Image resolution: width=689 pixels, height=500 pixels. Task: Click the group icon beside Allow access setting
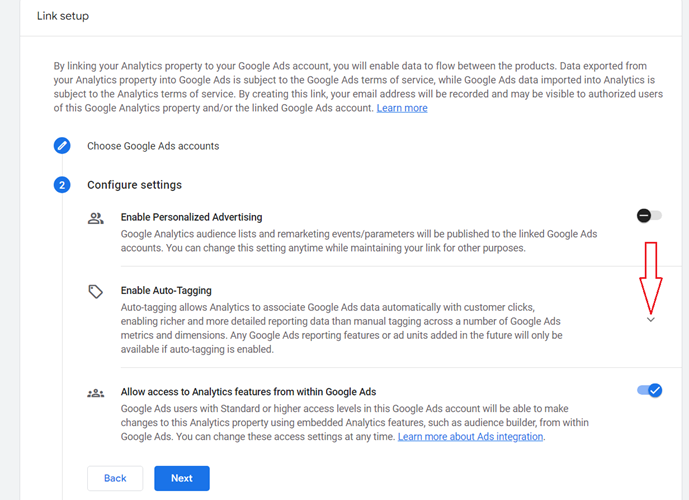point(95,393)
